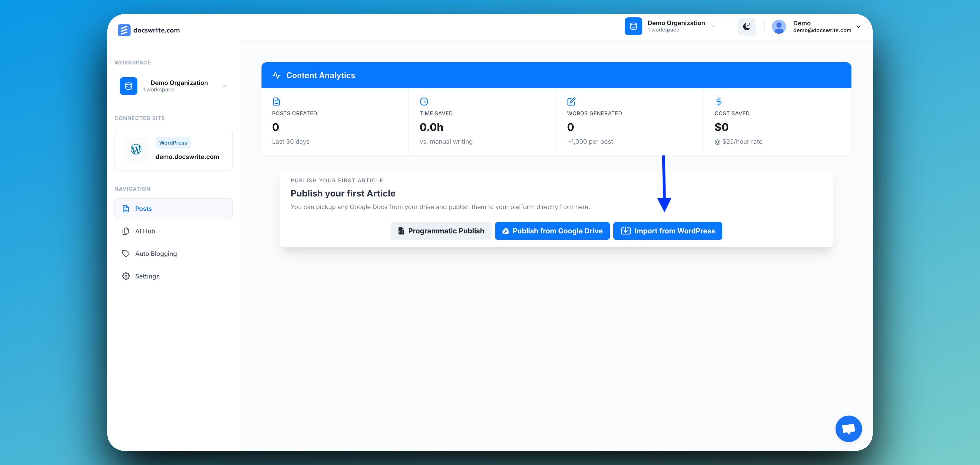Click the Time Saved clock icon
The image size is (980, 465).
423,102
